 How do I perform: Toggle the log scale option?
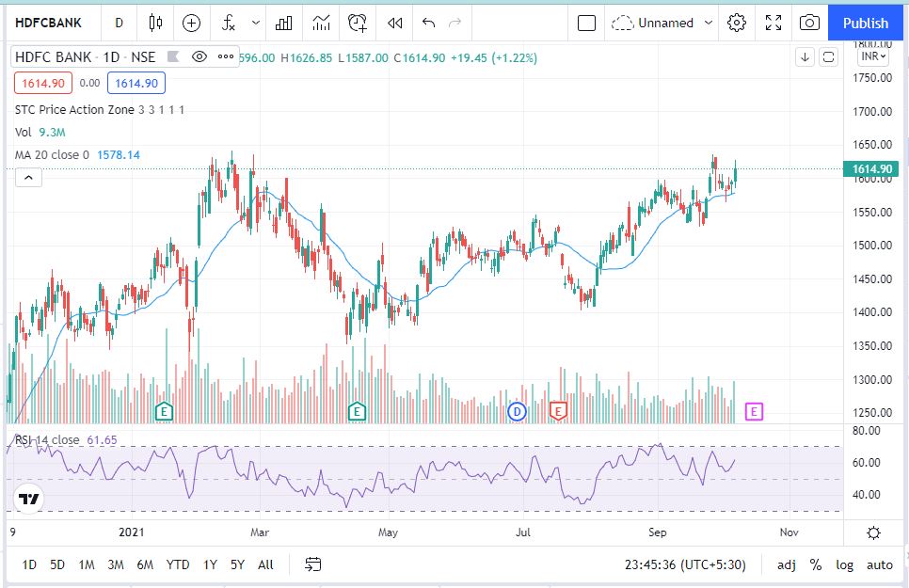pyautogui.click(x=845, y=564)
